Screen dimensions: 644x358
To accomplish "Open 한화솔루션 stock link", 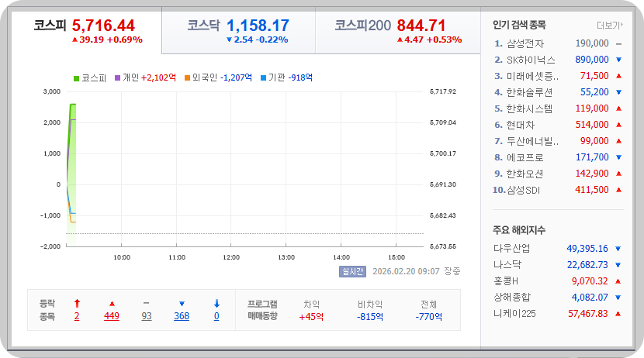I will (x=529, y=92).
